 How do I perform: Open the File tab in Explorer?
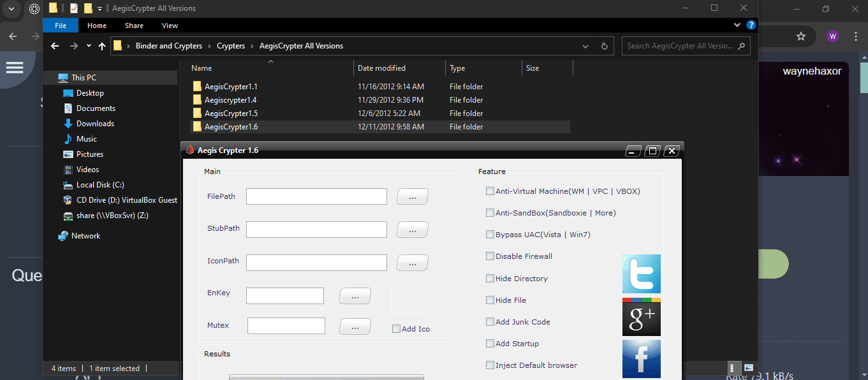pos(61,26)
